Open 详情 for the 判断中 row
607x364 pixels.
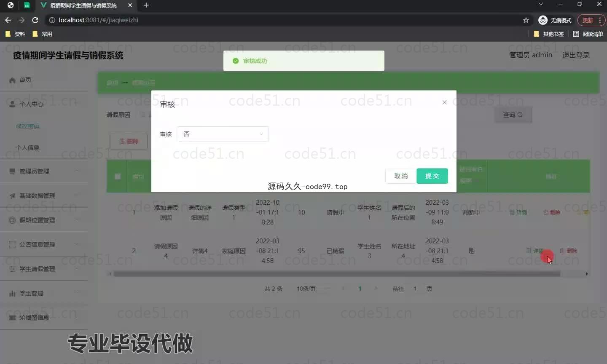click(x=518, y=212)
